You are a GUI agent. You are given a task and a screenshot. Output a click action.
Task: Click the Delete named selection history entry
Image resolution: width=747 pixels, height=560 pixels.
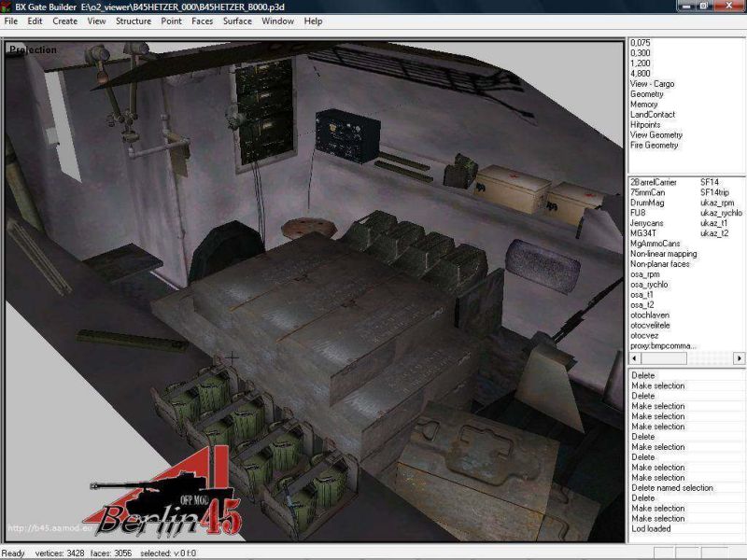(672, 488)
